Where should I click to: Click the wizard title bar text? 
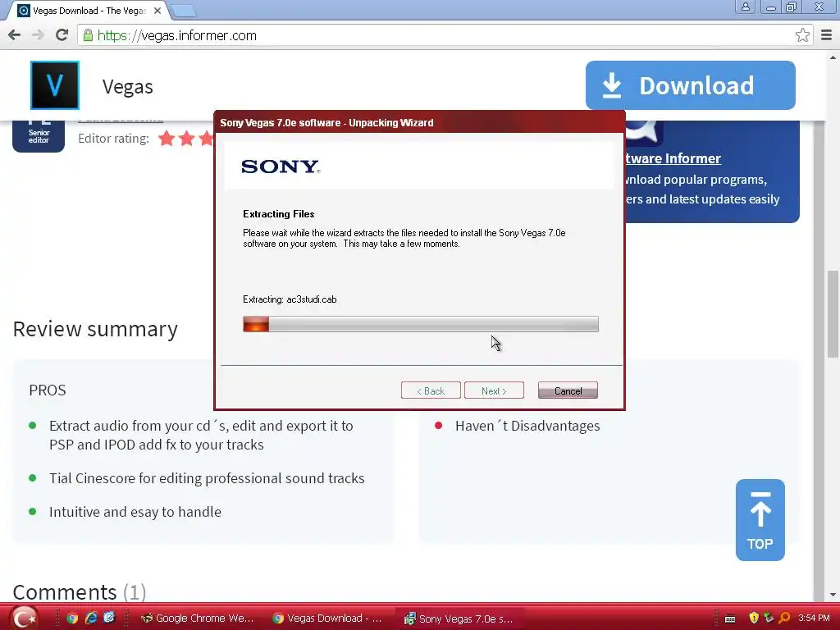(326, 123)
